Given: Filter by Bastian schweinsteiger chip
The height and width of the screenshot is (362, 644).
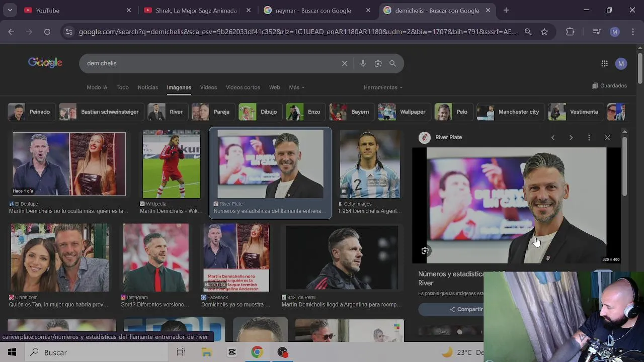Looking at the screenshot, I should [x=102, y=112].
